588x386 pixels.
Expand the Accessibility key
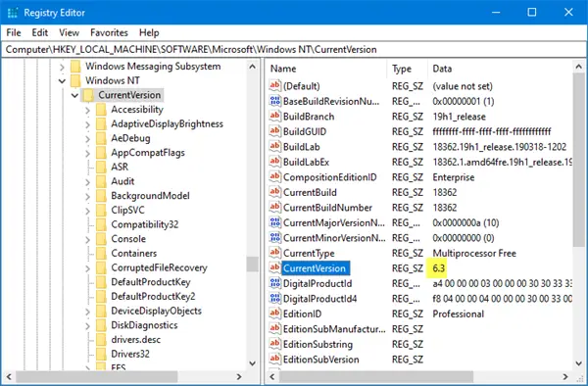coord(87,110)
